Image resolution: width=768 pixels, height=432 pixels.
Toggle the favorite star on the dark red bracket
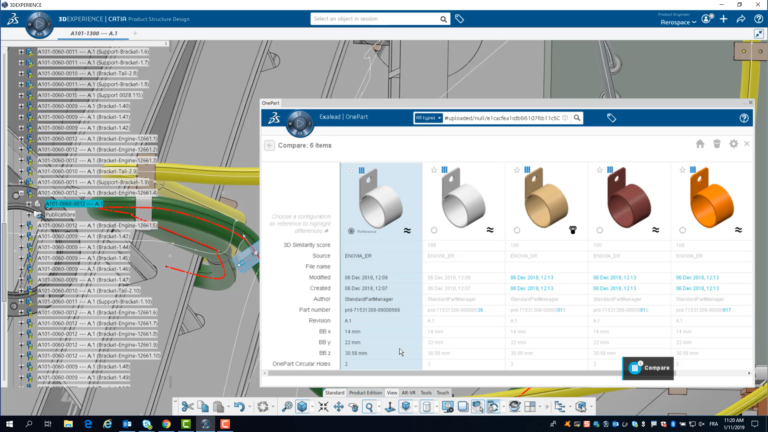pyautogui.click(x=600, y=170)
